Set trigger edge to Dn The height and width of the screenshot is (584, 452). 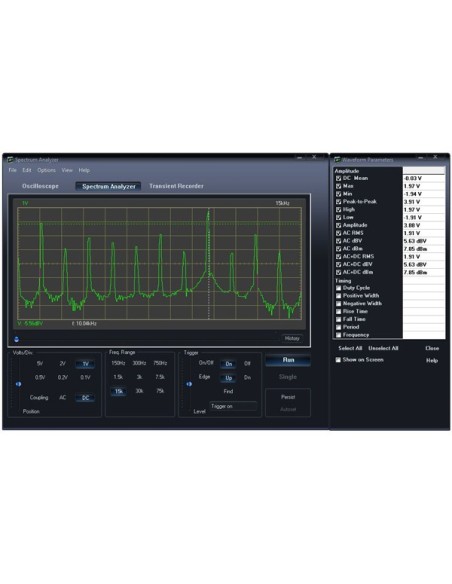[x=247, y=377]
